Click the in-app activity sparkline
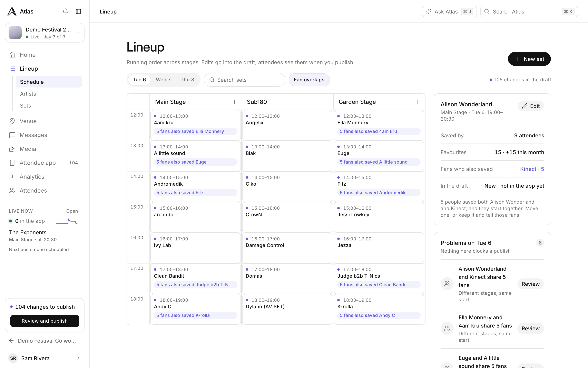Screen dimensions: 588x368 click(x=67, y=221)
